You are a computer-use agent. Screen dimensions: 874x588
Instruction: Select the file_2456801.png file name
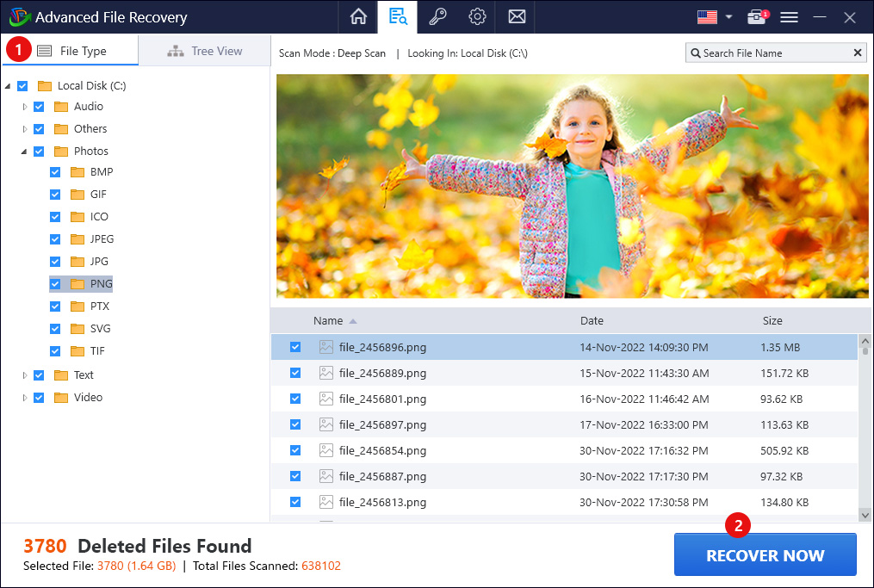pos(382,399)
